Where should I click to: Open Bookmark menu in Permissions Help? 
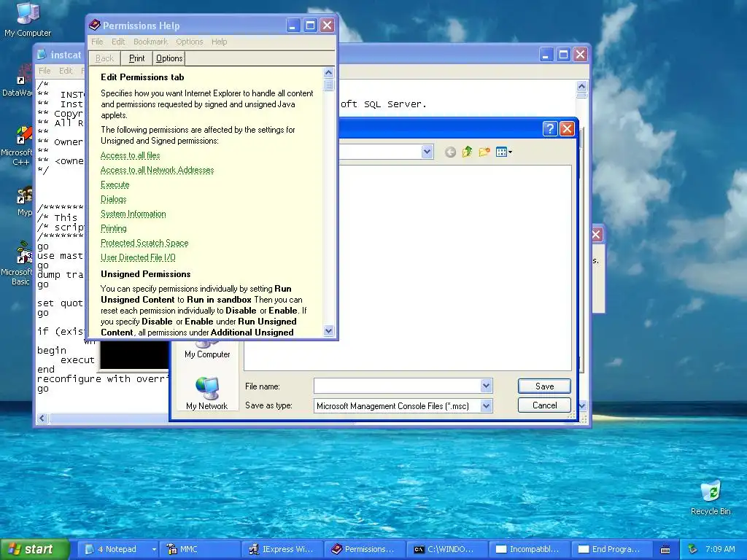150,42
